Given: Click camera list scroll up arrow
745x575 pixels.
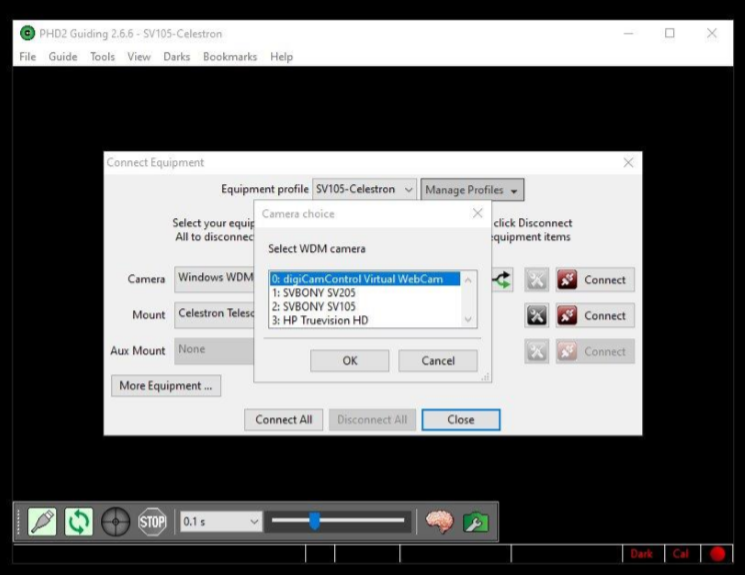Looking at the screenshot, I should click(468, 280).
